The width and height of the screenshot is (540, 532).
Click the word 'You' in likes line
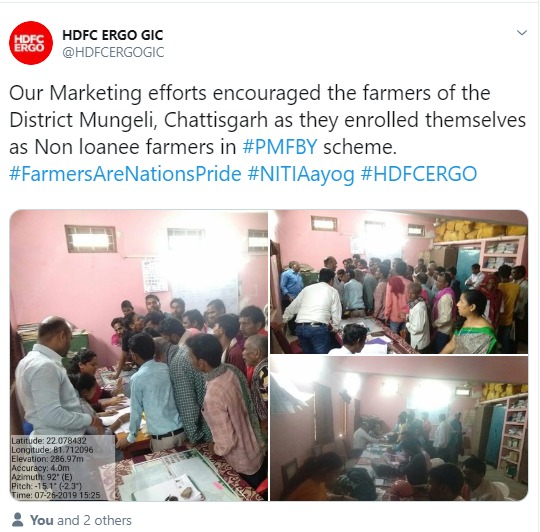click(x=42, y=520)
